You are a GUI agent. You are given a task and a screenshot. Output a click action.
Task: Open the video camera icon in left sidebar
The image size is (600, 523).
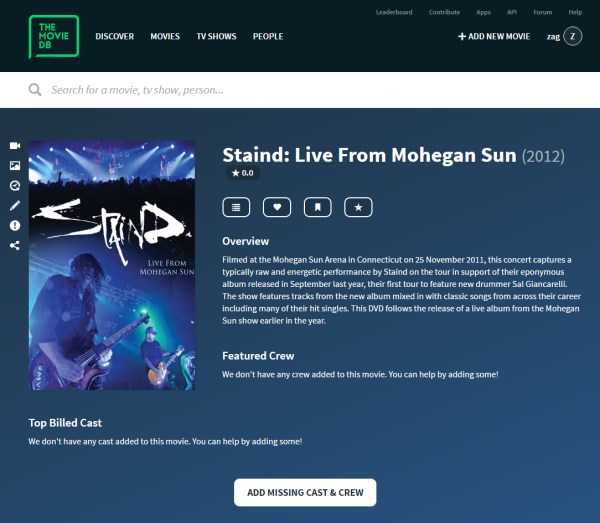click(15, 146)
